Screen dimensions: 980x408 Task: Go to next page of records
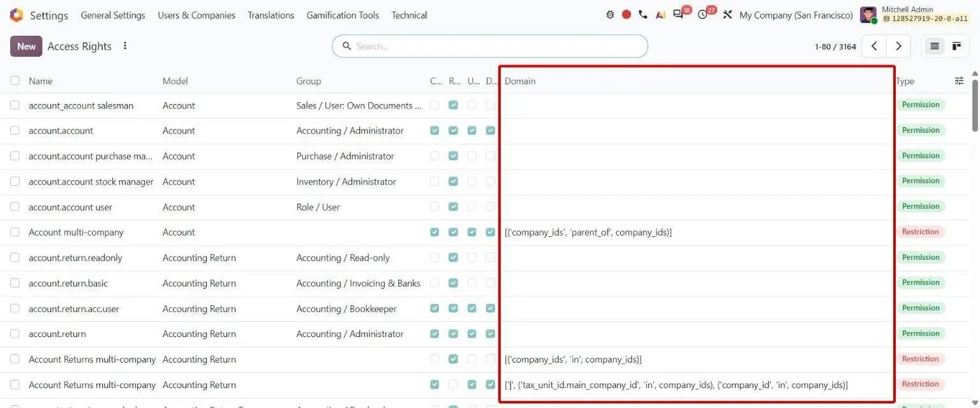point(898,46)
